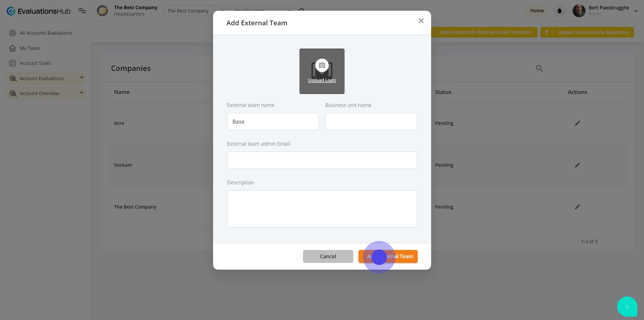Edit the Acre company row pencil icon
Screen dimensions: 644x320
(577, 123)
